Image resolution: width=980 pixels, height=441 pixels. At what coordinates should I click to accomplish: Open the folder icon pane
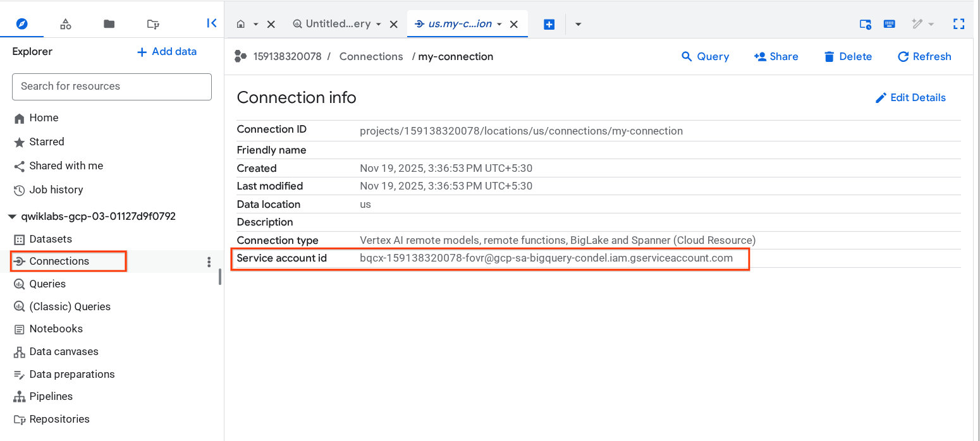point(109,24)
